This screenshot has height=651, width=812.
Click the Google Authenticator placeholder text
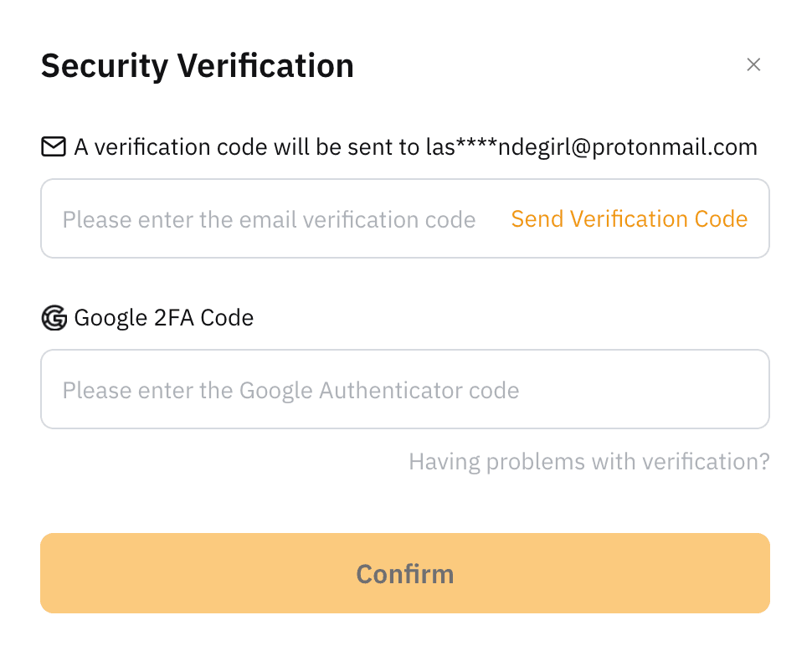click(x=290, y=391)
